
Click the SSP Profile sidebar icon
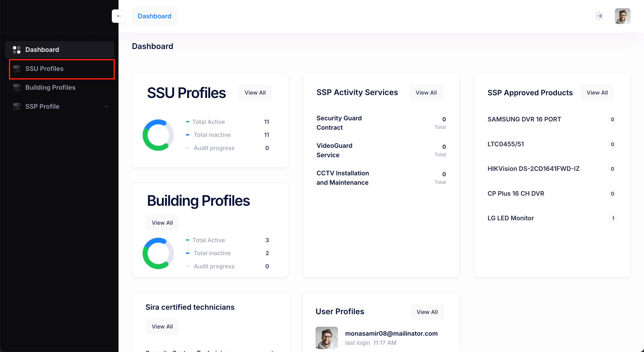[17, 106]
